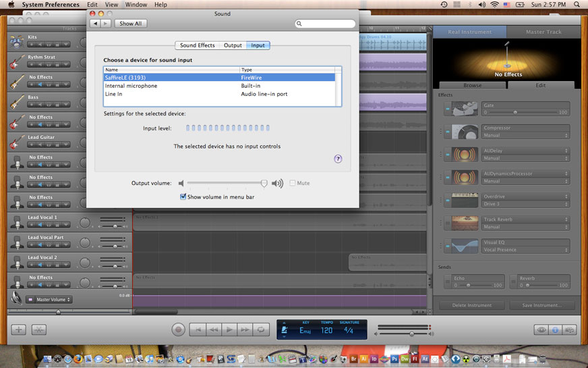Switch to the Browse tab

point(473,86)
